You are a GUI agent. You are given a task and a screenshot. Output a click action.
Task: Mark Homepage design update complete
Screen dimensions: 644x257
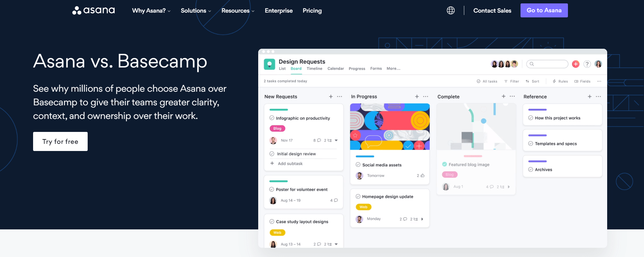358,196
